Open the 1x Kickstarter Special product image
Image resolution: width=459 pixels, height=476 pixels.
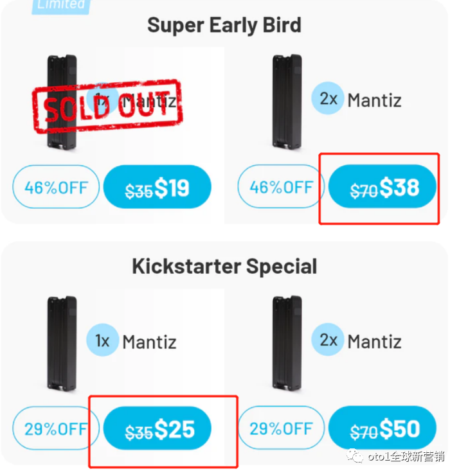(62, 344)
